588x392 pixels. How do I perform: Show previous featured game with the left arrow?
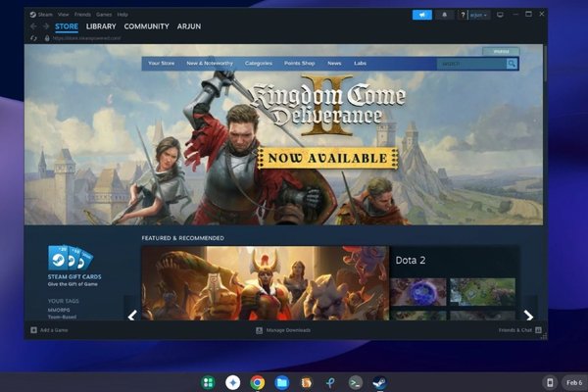tap(132, 316)
